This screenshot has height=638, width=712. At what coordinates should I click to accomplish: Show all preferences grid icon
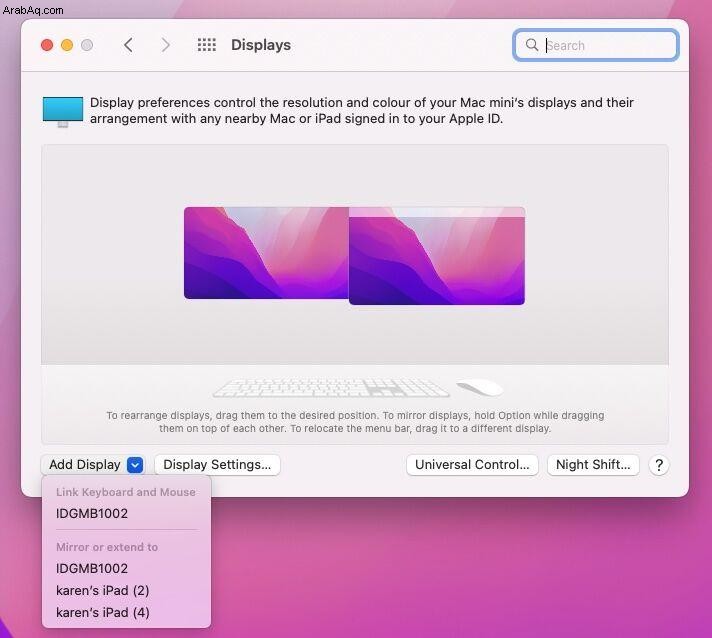click(x=207, y=45)
